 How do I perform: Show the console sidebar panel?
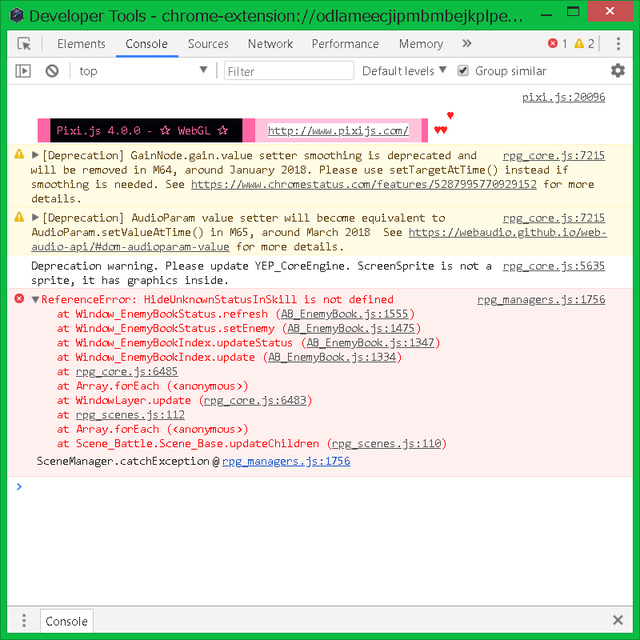tap(23, 71)
